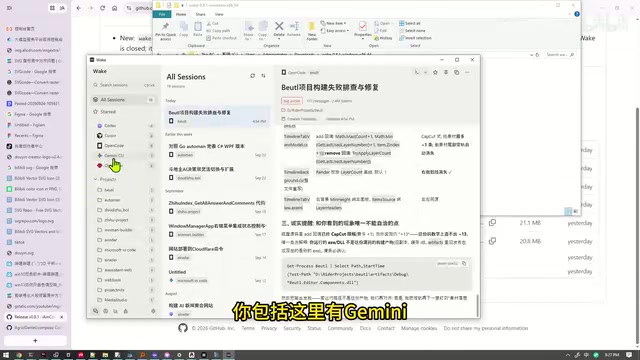
Task: Switch to the View ribbon tab
Action: click(219, 14)
